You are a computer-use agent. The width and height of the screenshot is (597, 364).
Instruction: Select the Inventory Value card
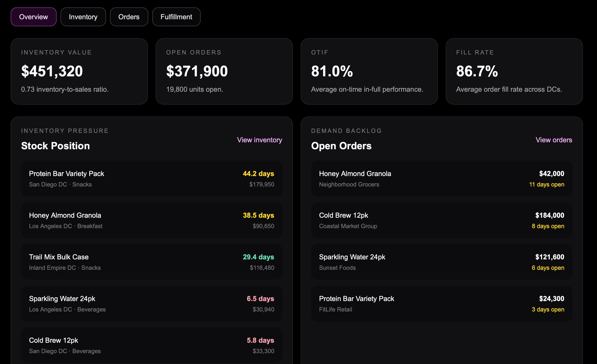pos(79,71)
